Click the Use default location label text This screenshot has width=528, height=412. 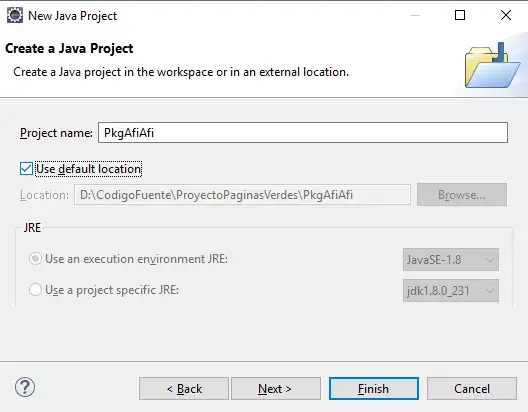[89, 169]
